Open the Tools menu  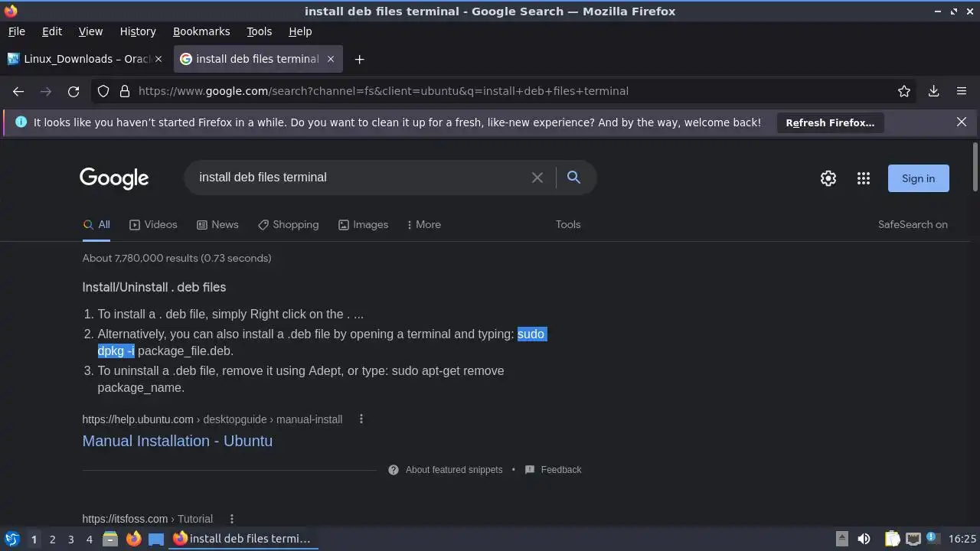click(259, 31)
